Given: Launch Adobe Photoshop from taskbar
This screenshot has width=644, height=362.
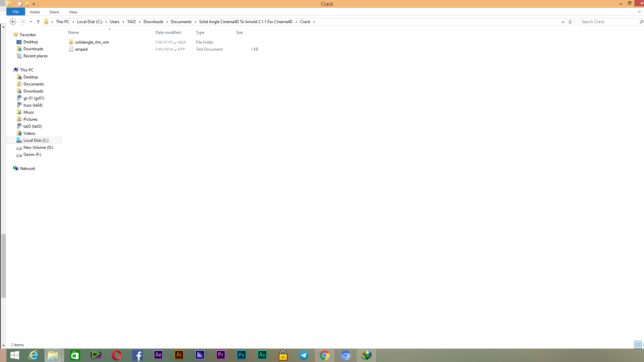Looking at the screenshot, I should click(241, 355).
